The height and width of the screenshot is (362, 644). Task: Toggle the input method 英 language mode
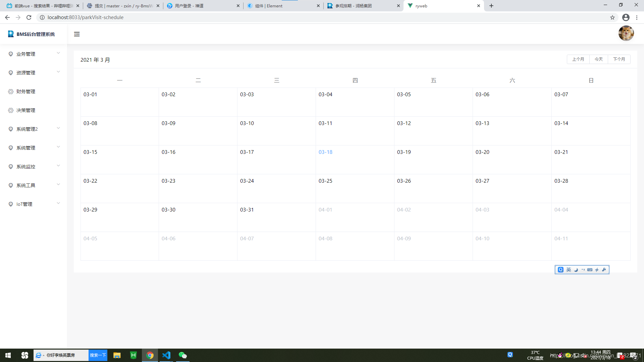coord(569,270)
